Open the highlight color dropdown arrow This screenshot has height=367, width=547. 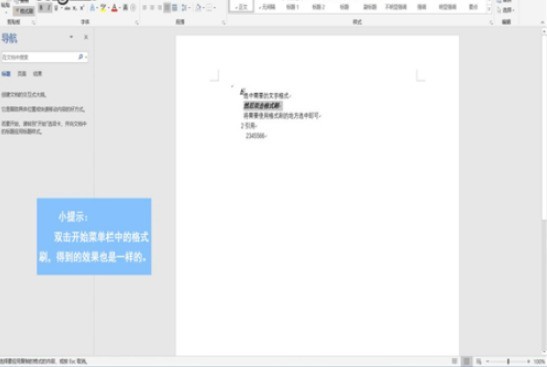pyautogui.click(x=108, y=8)
